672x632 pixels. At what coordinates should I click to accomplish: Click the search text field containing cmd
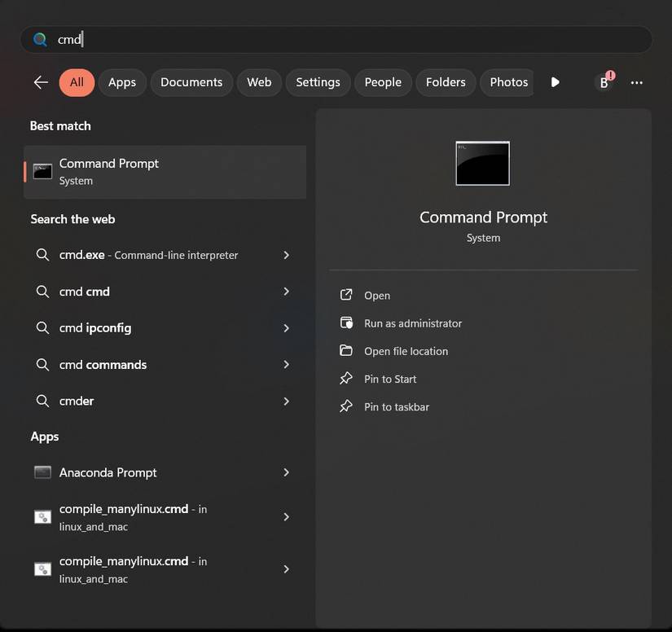point(336,39)
